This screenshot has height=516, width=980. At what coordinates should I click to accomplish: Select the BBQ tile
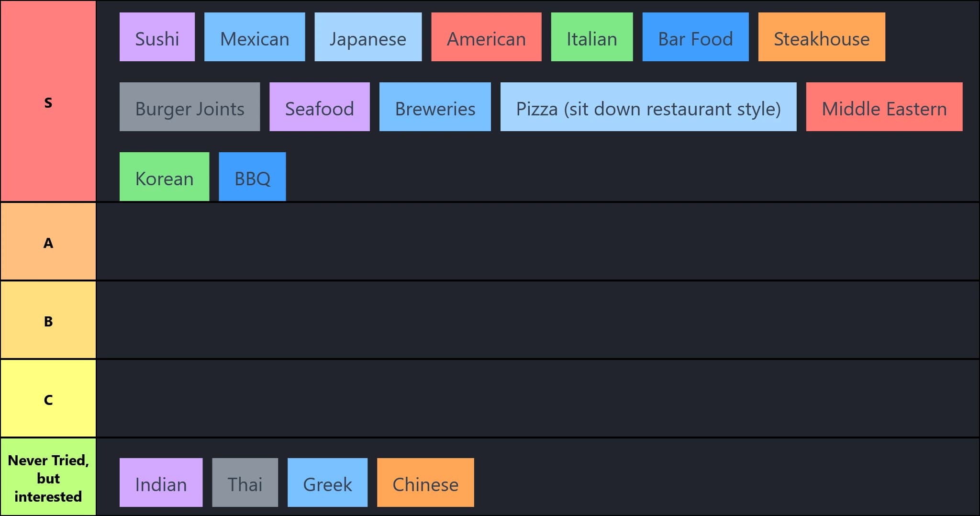252,177
